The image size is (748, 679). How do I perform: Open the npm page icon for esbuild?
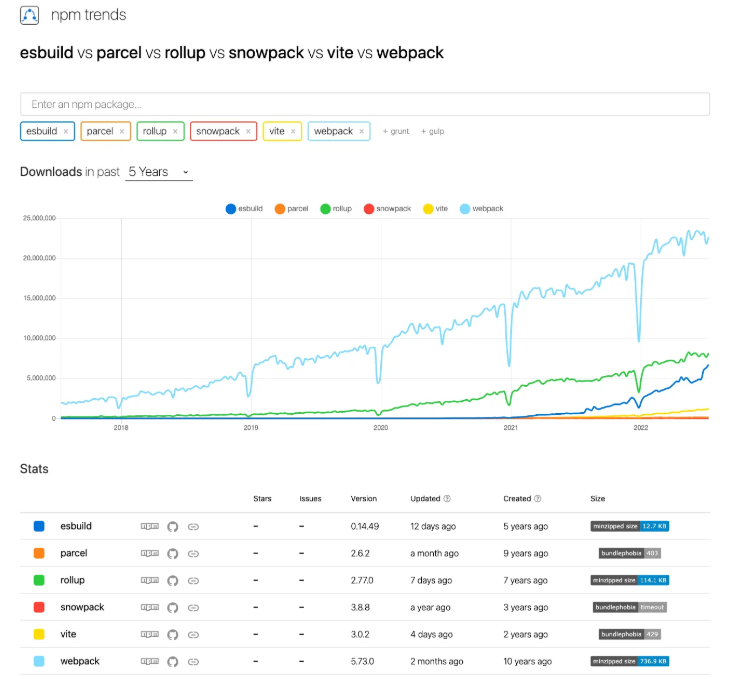click(x=150, y=526)
